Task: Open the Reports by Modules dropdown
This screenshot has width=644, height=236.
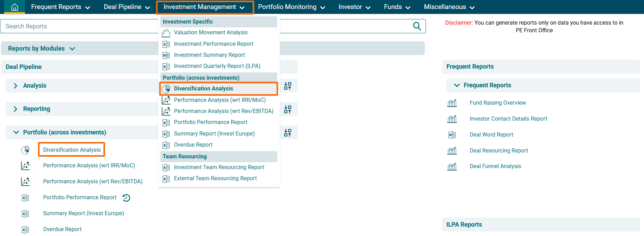Action: [72, 49]
